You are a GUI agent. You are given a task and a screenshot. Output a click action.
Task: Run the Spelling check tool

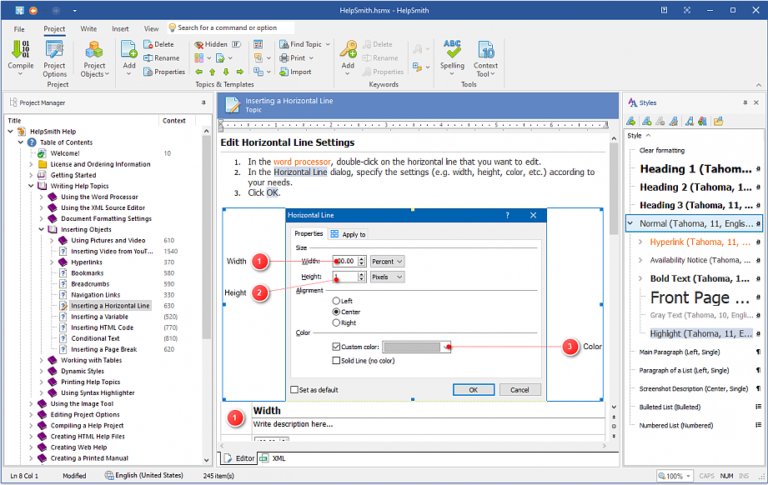point(452,56)
